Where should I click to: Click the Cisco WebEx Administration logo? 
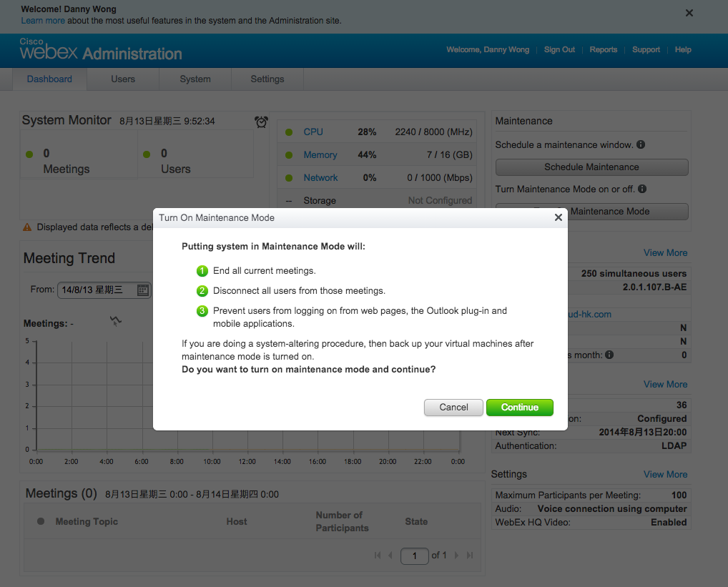(x=100, y=50)
